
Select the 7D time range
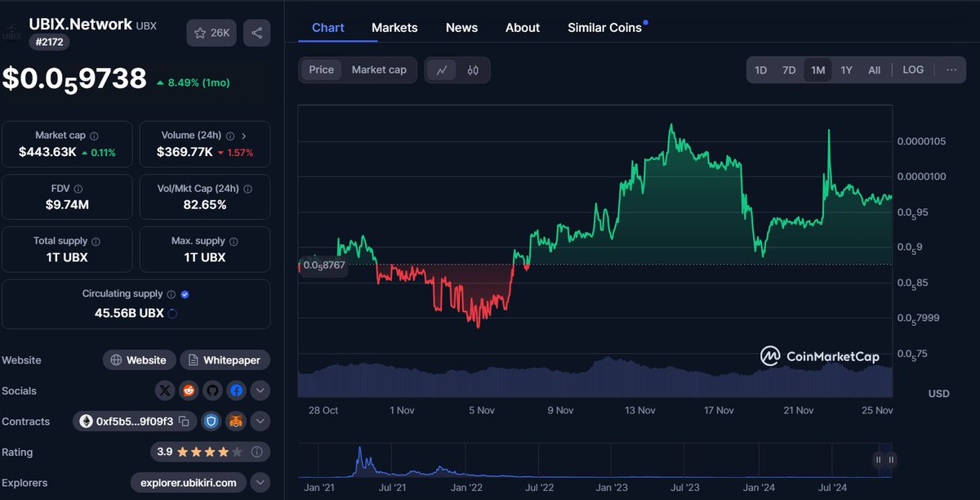(789, 70)
